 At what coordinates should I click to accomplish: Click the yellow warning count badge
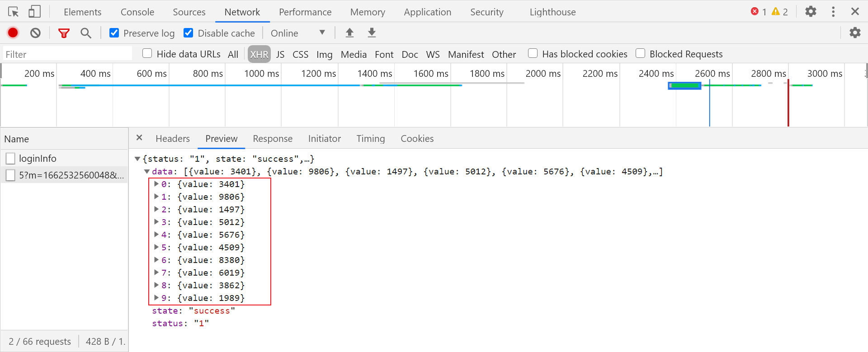780,12
